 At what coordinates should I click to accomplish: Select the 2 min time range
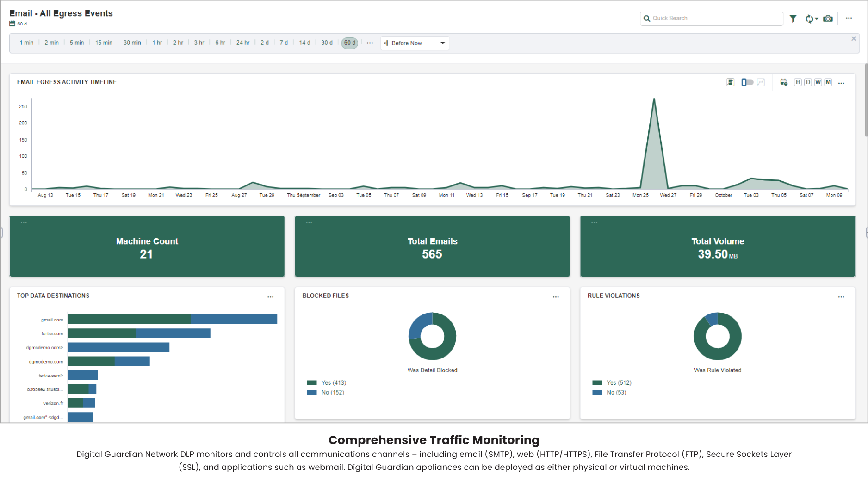pos(51,43)
